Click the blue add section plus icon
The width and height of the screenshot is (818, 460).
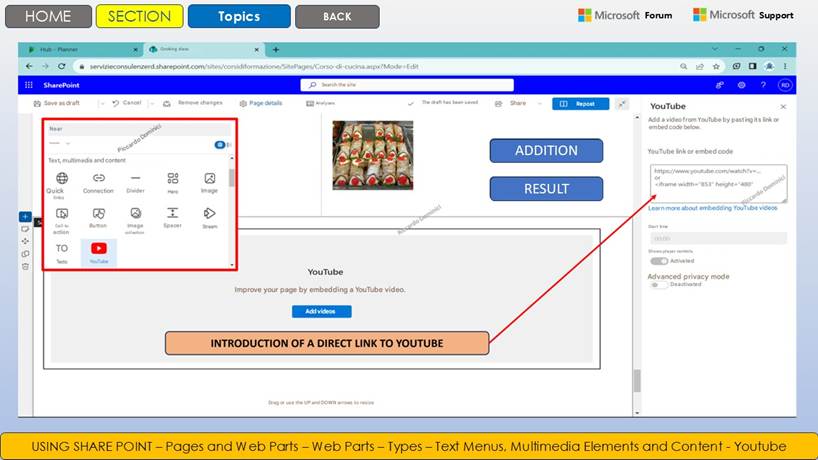click(25, 216)
